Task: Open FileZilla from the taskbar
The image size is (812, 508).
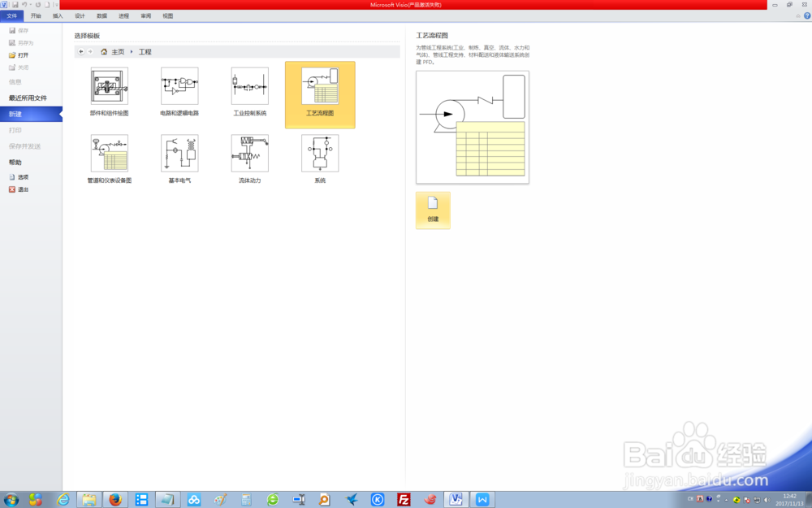Action: 404,500
